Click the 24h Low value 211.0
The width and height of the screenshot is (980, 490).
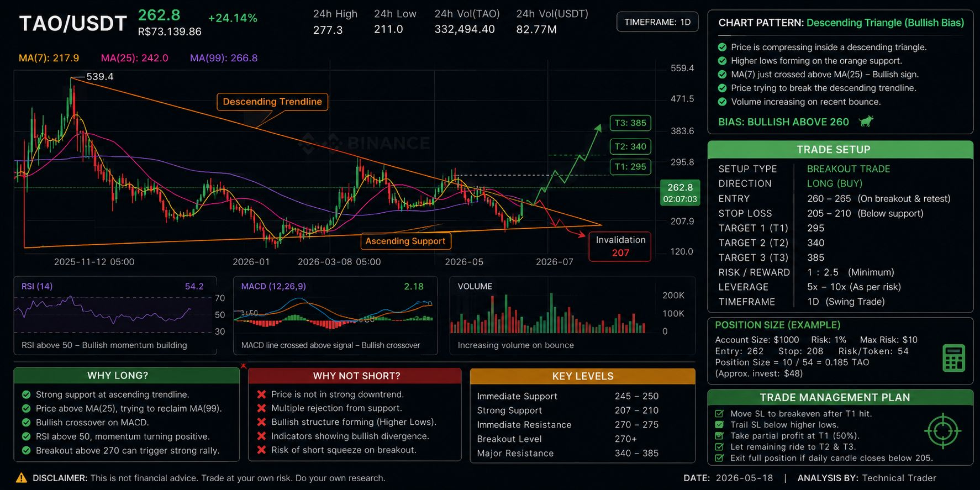tap(388, 29)
